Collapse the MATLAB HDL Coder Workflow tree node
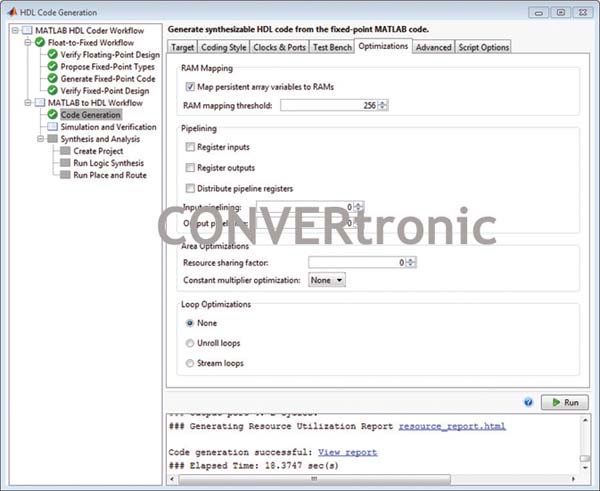 click(15, 30)
